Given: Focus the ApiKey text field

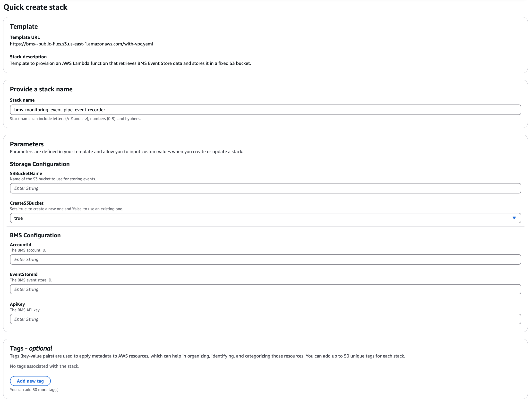Looking at the screenshot, I should click(265, 319).
